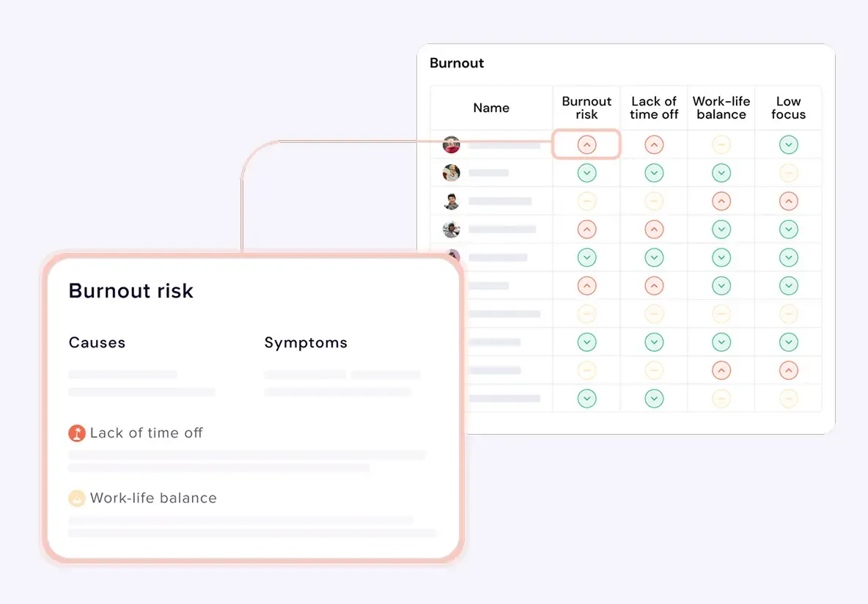Viewport: 868px width, 604px height.
Task: Click first row's green Low focus chevron
Action: coord(788,145)
